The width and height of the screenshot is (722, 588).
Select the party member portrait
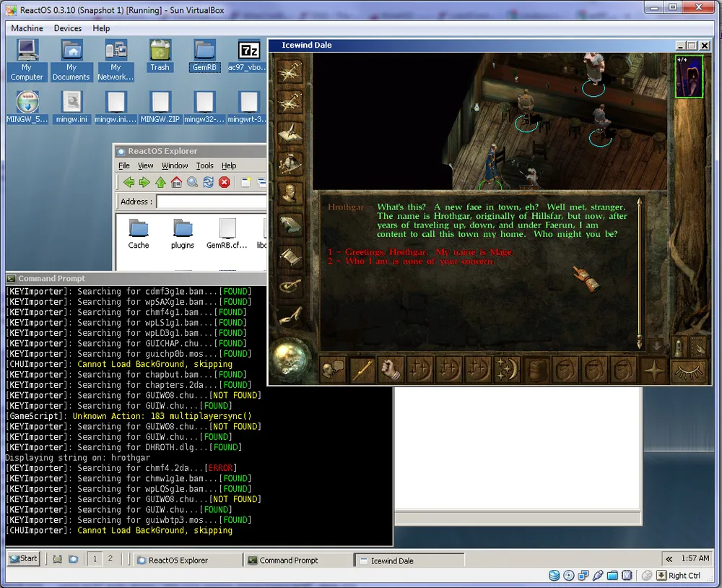click(x=689, y=77)
